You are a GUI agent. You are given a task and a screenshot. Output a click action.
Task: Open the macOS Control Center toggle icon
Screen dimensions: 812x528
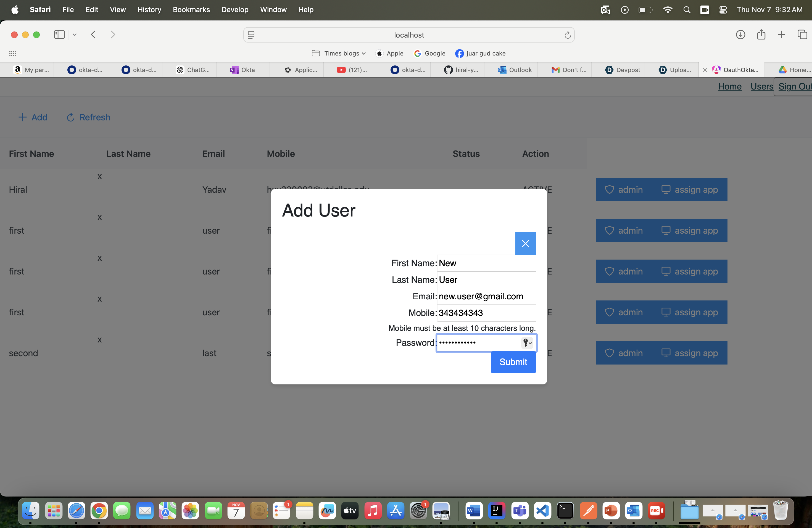(x=723, y=10)
